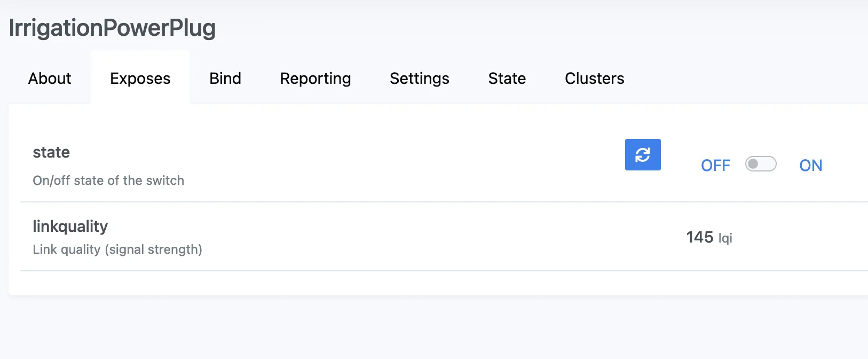868x359 pixels.
Task: Switch to the Bind tab
Action: click(225, 79)
